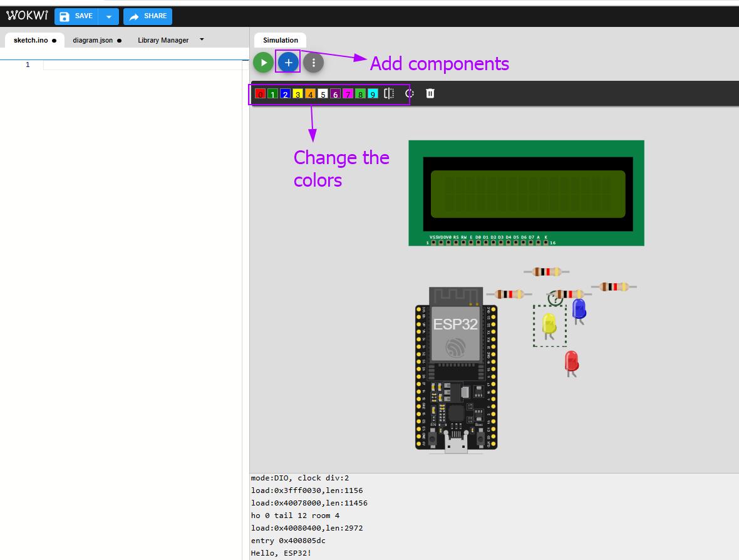Save the project with SAVE button
The width and height of the screenshot is (739, 560).
point(76,16)
